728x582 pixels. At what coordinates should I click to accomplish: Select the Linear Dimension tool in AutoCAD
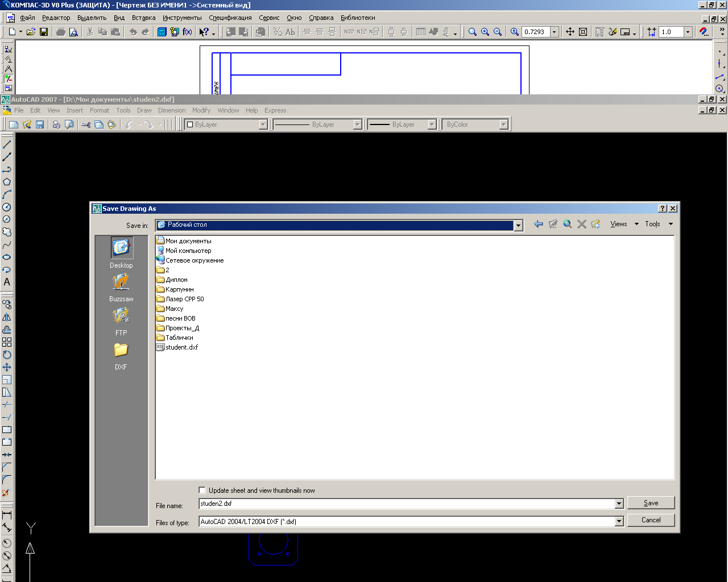(x=7, y=515)
